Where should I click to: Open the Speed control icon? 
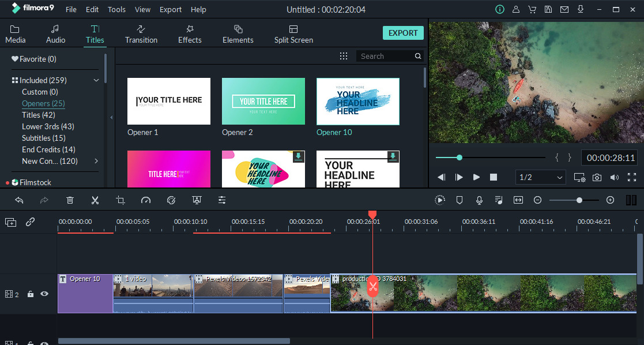pos(145,200)
